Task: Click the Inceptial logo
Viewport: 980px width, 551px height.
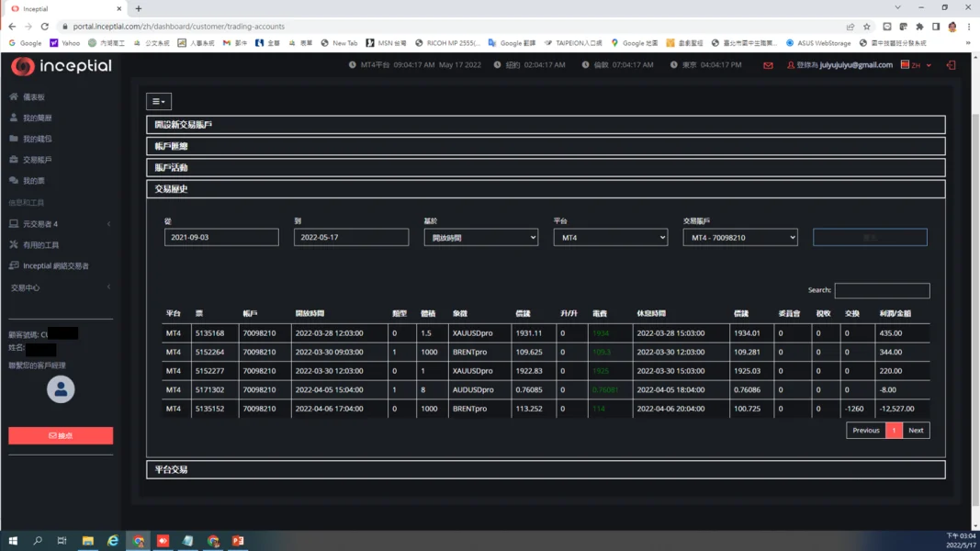Action: (x=62, y=66)
